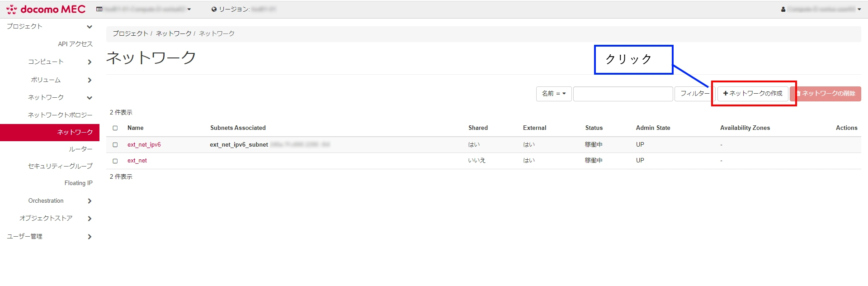Expand the ボリューム chevron
The image size is (868, 286).
click(90, 80)
